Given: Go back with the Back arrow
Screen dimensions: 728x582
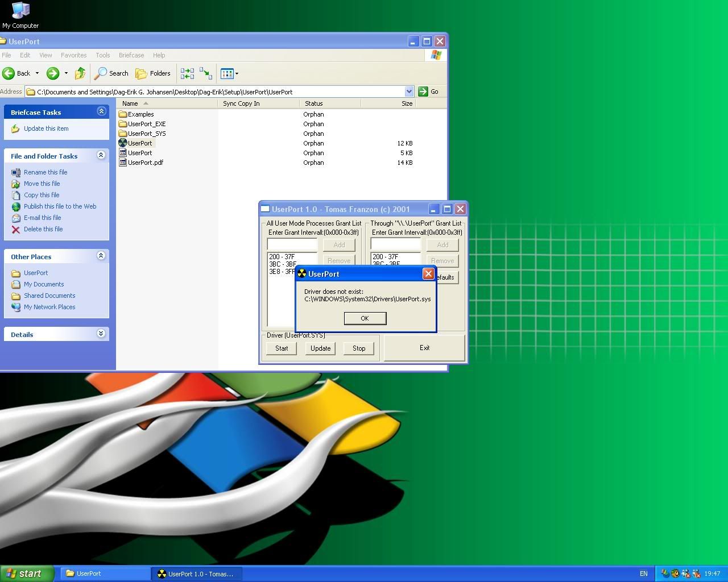Looking at the screenshot, I should [x=16, y=73].
